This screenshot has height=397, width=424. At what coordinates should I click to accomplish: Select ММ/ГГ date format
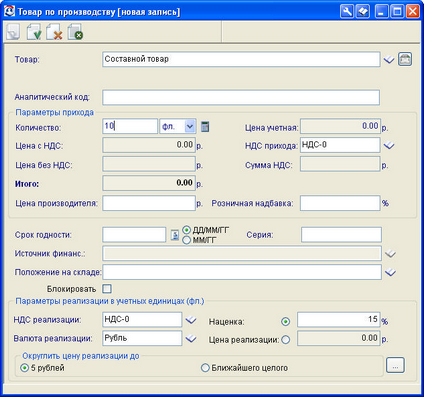click(x=187, y=240)
